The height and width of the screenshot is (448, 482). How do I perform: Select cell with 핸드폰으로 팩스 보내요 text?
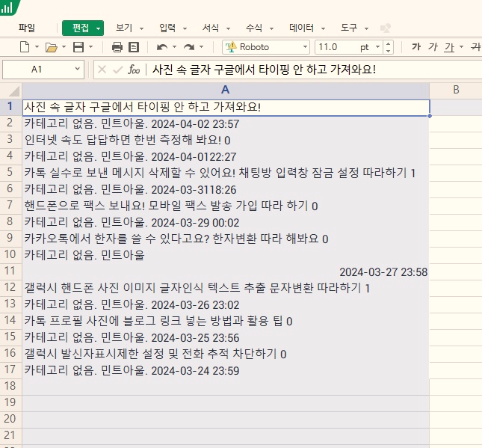pyautogui.click(x=226, y=206)
